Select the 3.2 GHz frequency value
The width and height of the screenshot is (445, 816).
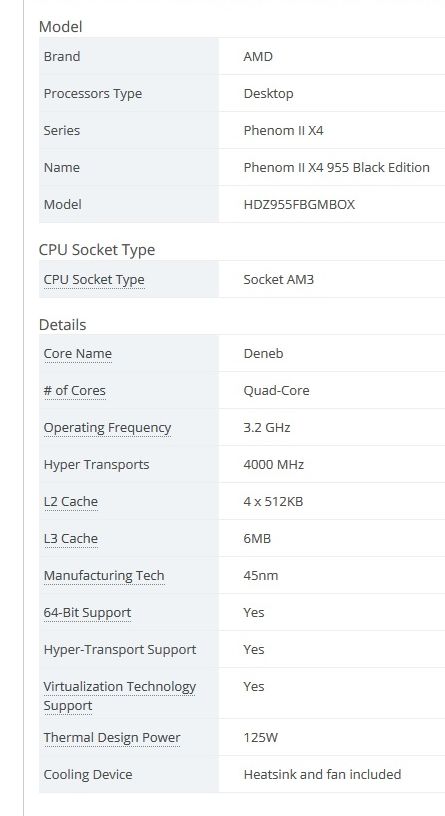point(267,427)
